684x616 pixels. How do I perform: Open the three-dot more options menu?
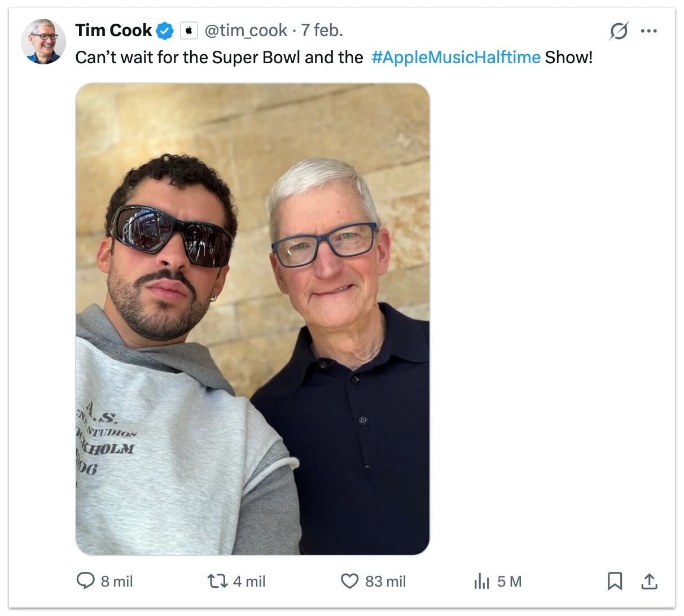(x=649, y=31)
